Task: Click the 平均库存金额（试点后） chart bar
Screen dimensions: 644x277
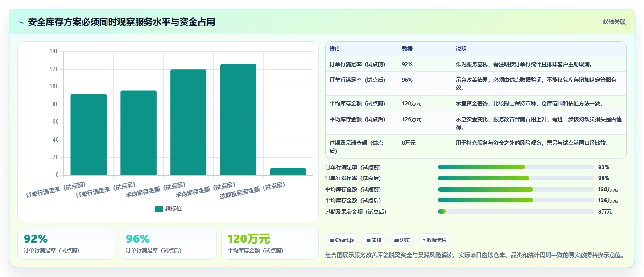Action: (238, 119)
